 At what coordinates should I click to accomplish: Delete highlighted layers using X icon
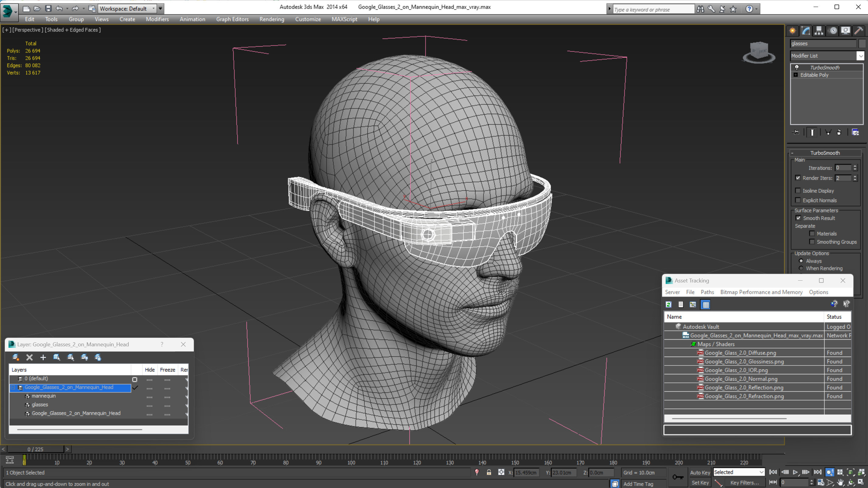pyautogui.click(x=29, y=357)
